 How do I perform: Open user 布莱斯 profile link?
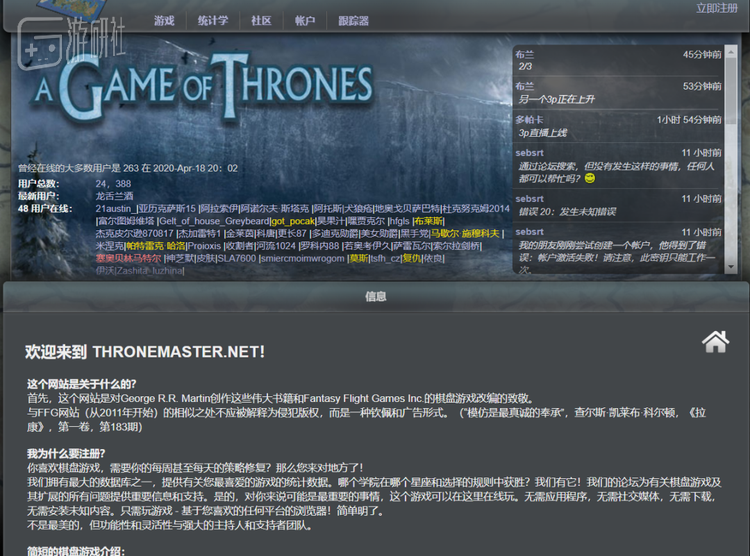coord(429,221)
